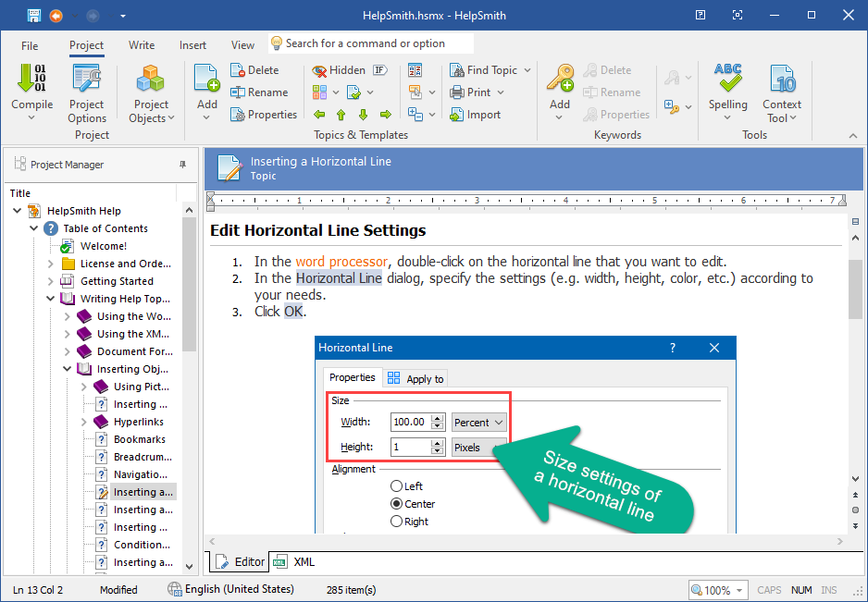
Task: Click the editor vertical scrollbar thumb
Action: 855,289
